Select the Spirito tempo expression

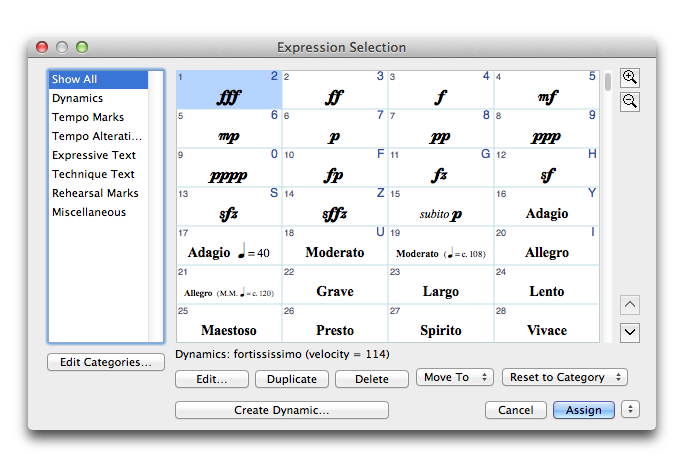point(441,324)
